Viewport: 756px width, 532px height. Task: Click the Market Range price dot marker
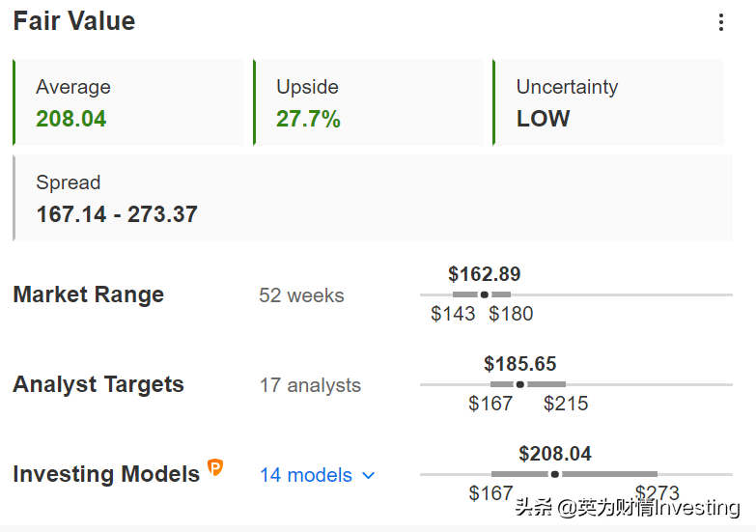[x=485, y=294]
